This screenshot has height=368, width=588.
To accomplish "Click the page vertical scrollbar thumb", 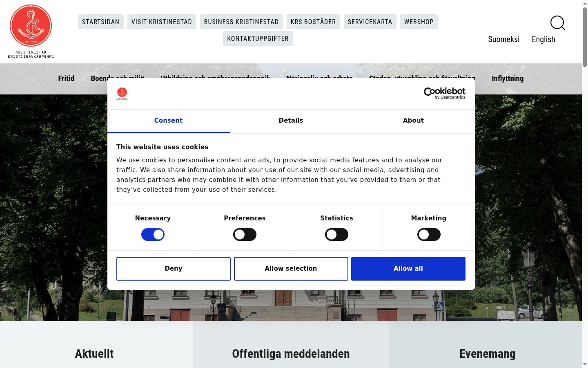I will tap(585, 37).
